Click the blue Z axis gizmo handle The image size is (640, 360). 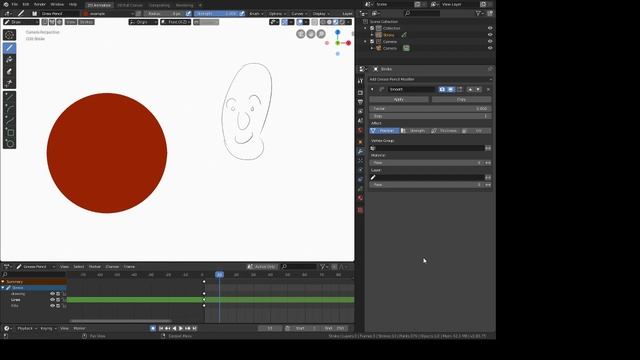(338, 32)
